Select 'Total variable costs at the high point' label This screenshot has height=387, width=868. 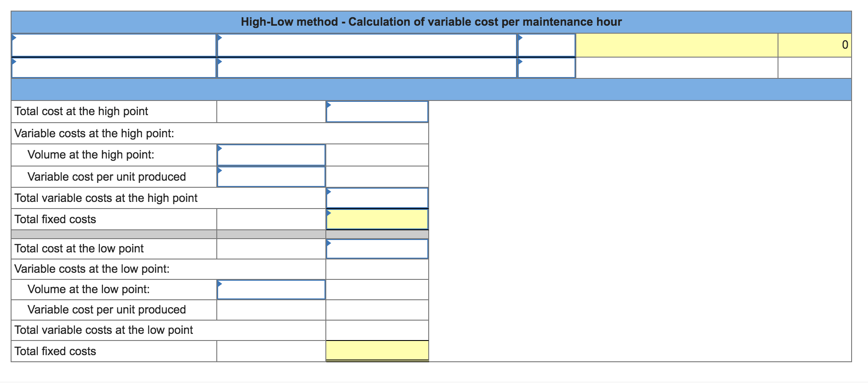coord(106,198)
